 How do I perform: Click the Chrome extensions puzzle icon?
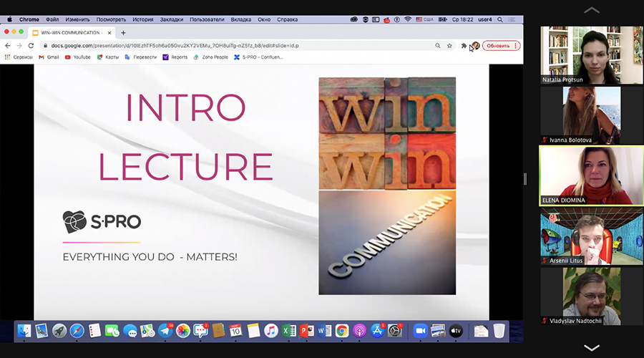click(464, 45)
